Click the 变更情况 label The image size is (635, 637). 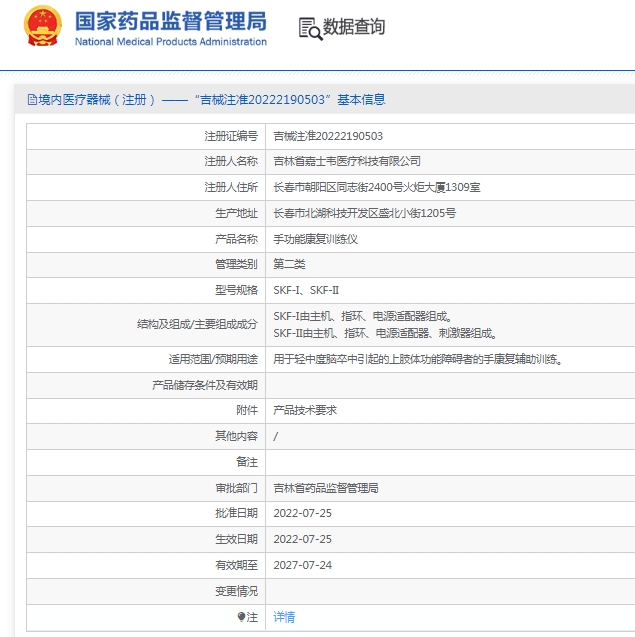coord(236,591)
